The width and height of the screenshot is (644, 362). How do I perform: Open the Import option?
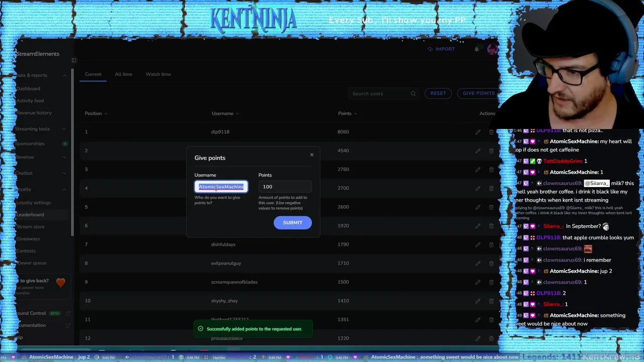[441, 49]
